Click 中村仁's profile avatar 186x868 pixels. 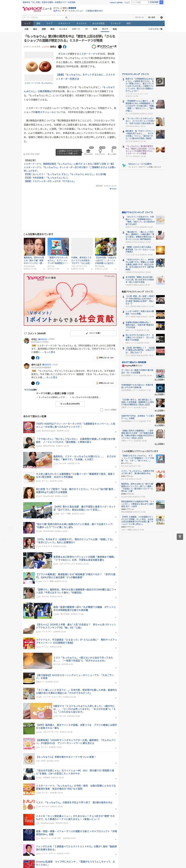[x=26, y=341]
